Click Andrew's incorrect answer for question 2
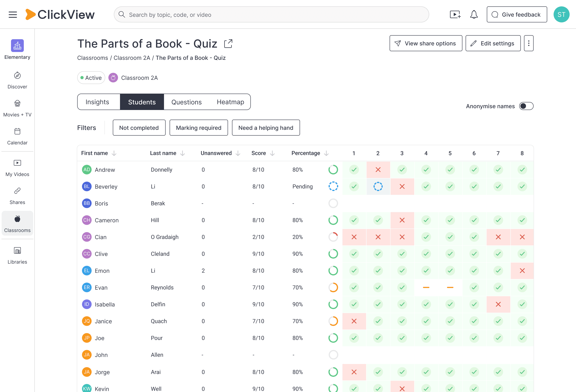576x392 pixels. [x=378, y=170]
